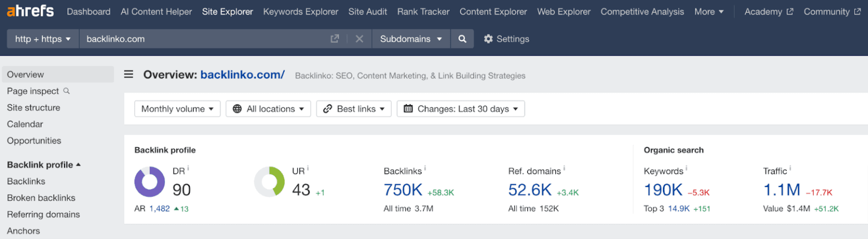Open the Community external link

point(832,11)
